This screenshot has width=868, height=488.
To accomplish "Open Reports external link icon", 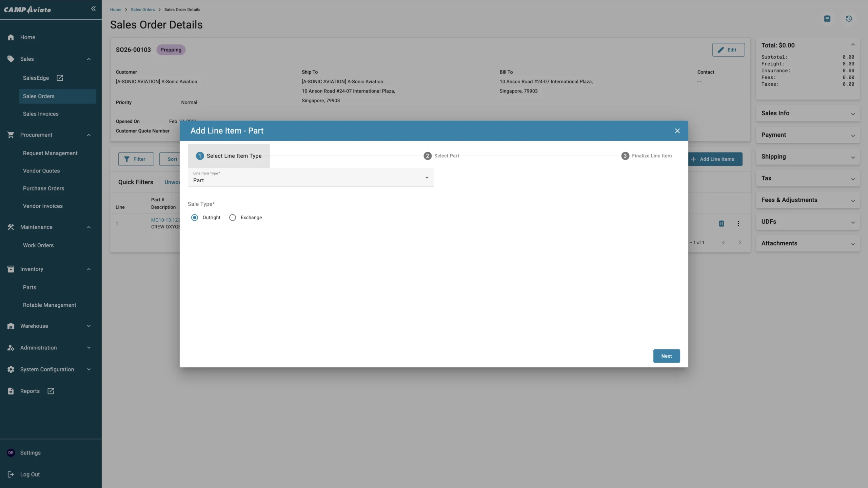I will click(51, 391).
